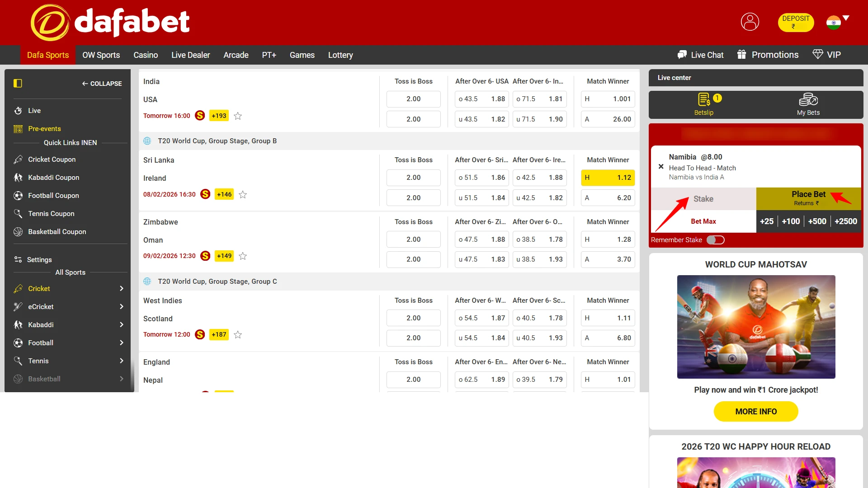This screenshot has height=488, width=868.
Task: Switch to the Casino tab
Action: (145, 55)
